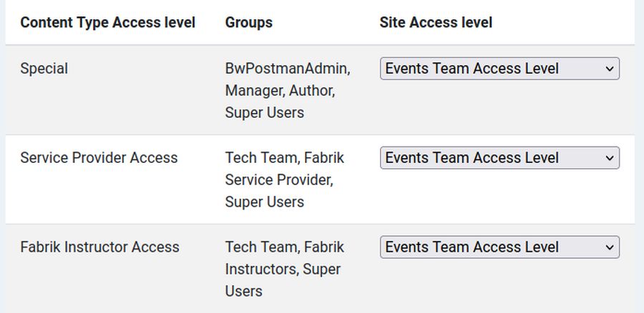The height and width of the screenshot is (313, 644).
Task: Click "Instructors, Super" text in Groups column
Action: tap(283, 269)
